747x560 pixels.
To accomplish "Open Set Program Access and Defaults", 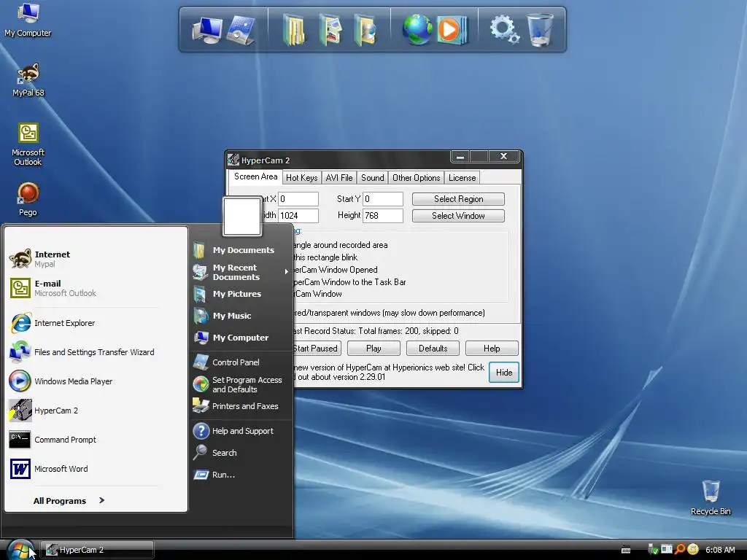I will [x=241, y=384].
